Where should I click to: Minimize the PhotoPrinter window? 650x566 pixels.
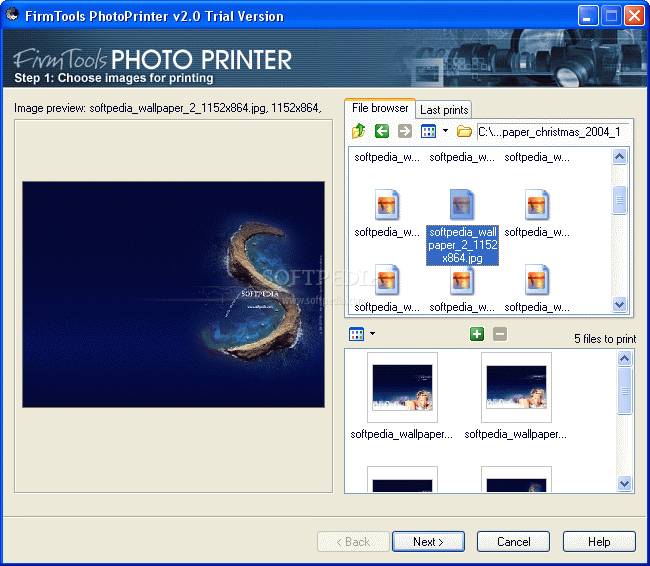tap(588, 16)
